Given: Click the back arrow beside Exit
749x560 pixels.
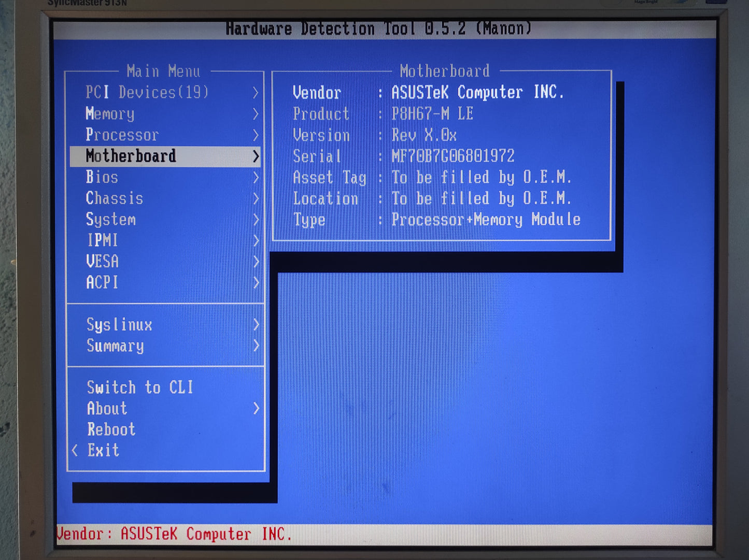Looking at the screenshot, I should pos(75,450).
